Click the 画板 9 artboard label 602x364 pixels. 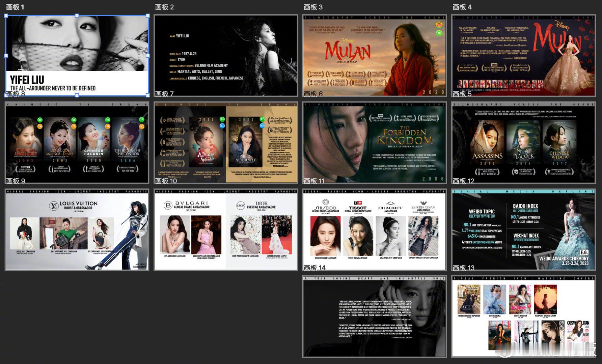15,181
